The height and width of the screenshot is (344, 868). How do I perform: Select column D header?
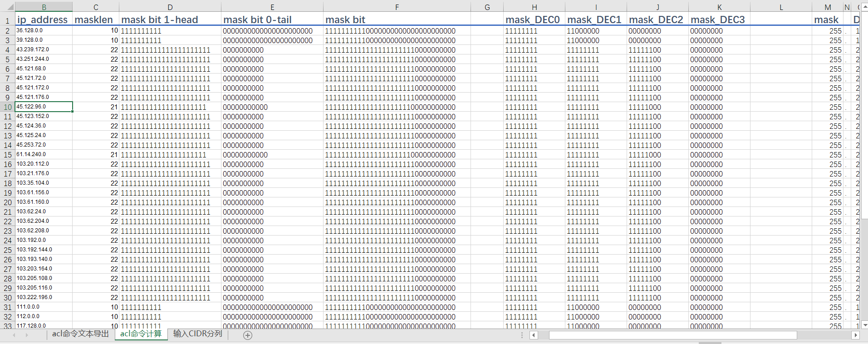170,7
